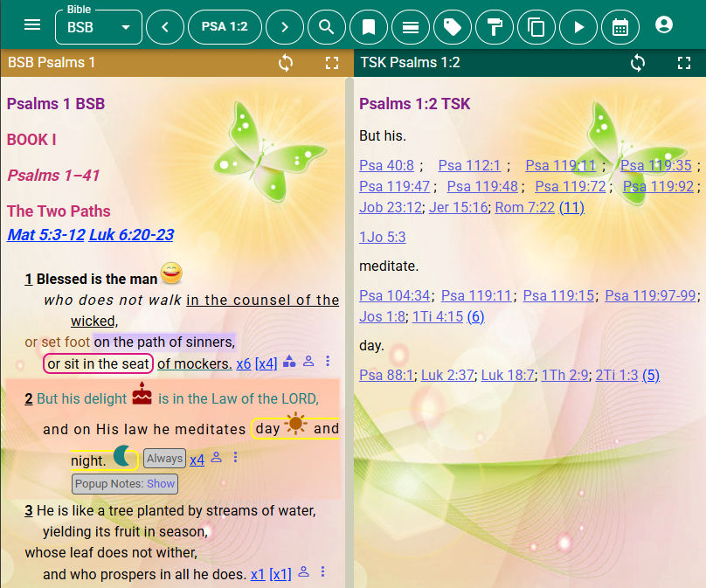Open the BSB Bible version dropdown
Viewport: 706px width, 588px height.
(98, 27)
